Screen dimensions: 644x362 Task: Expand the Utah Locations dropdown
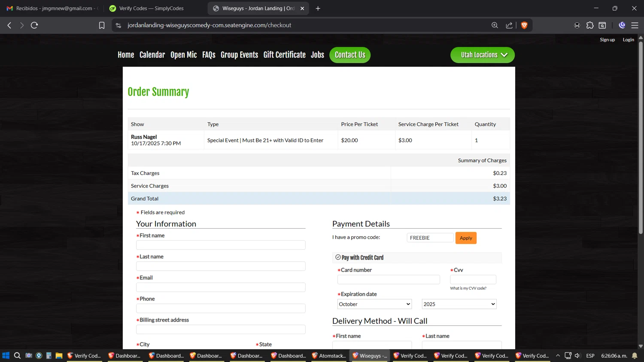[483, 55]
